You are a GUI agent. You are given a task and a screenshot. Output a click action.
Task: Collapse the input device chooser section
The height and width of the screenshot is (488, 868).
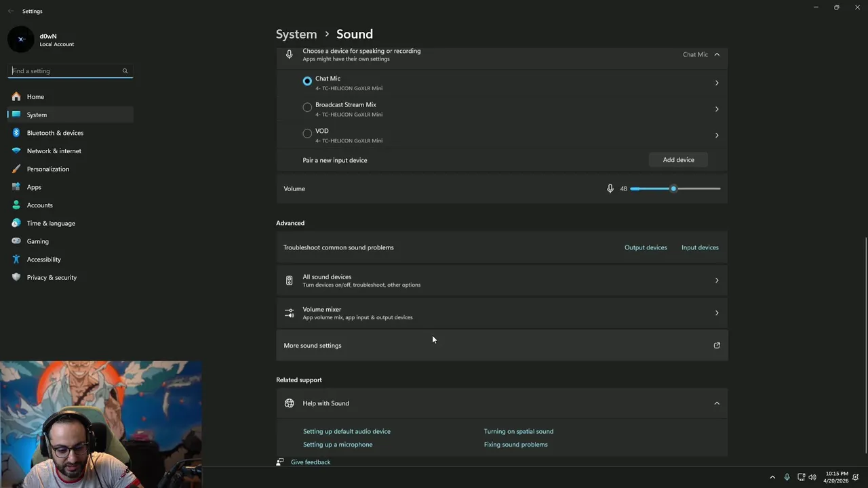pyautogui.click(x=717, y=54)
